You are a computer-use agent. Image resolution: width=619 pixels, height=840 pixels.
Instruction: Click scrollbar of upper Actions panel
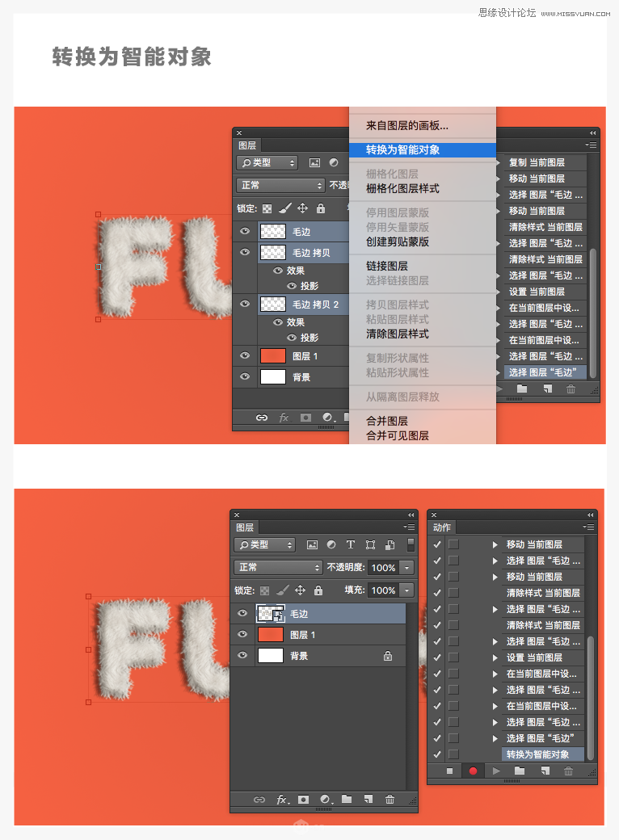tap(593, 313)
